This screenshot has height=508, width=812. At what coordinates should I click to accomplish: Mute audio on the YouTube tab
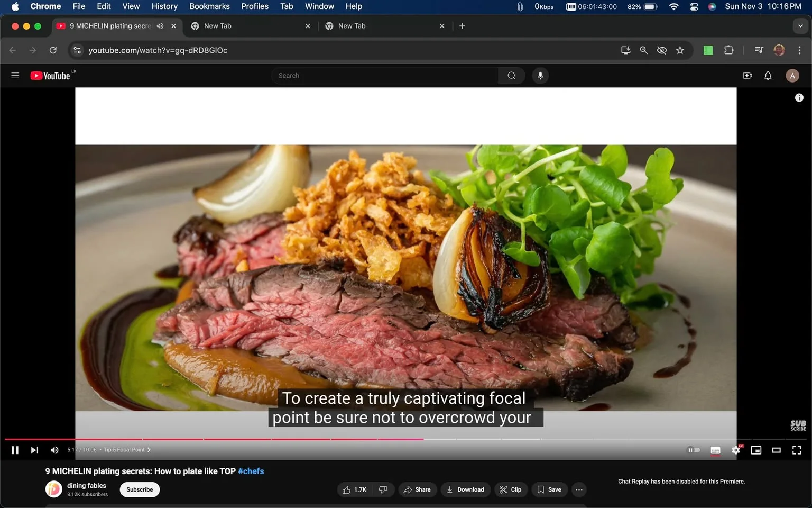(x=160, y=26)
